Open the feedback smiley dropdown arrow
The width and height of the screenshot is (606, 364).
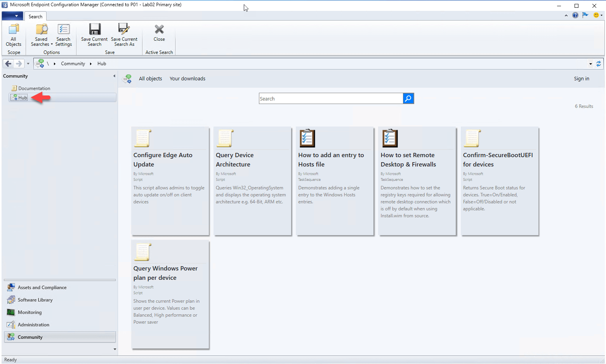point(601,16)
